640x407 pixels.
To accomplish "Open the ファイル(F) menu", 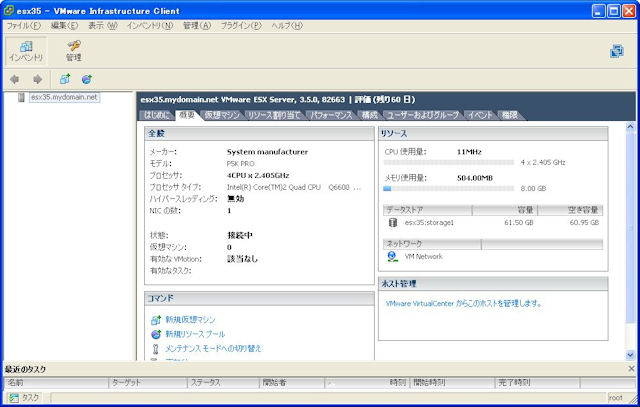I will point(24,25).
